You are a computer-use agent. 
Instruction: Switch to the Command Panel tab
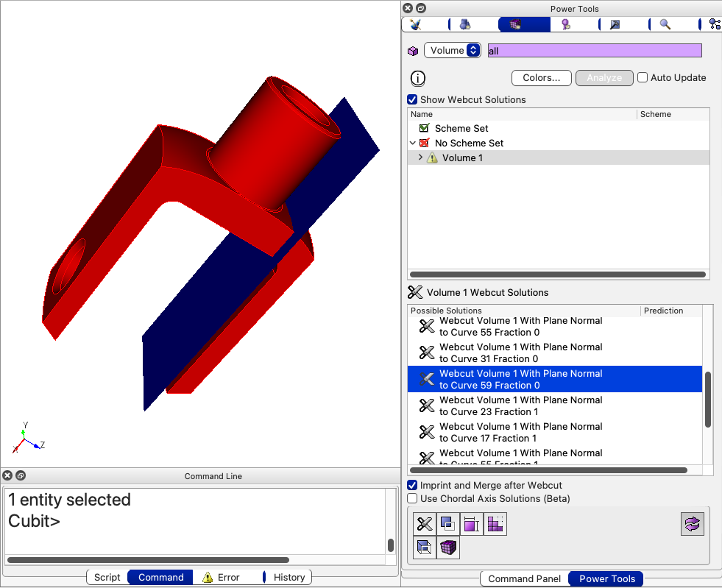524,578
